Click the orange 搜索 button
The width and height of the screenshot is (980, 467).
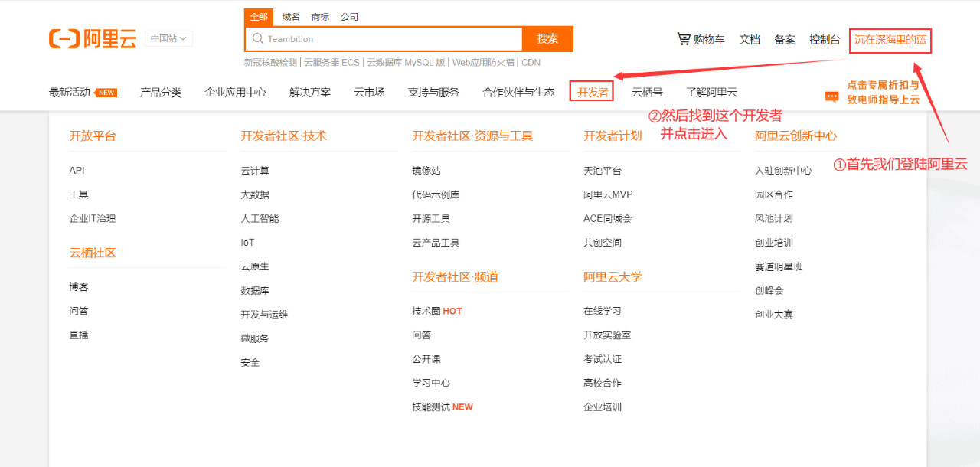click(548, 39)
